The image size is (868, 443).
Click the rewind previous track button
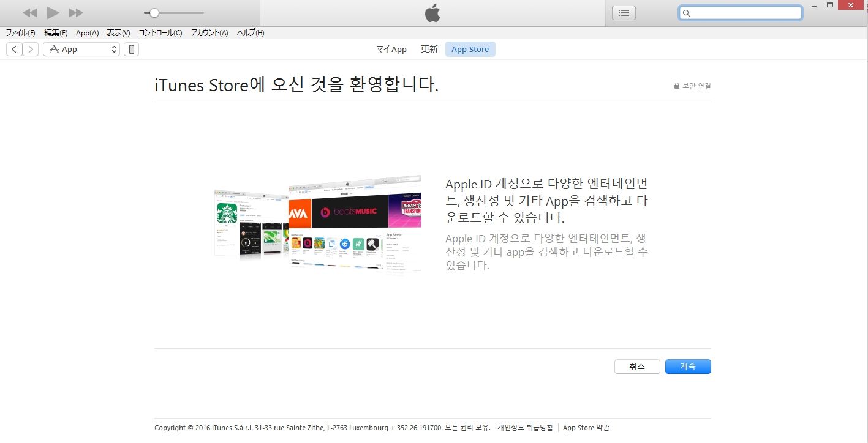pyautogui.click(x=29, y=13)
